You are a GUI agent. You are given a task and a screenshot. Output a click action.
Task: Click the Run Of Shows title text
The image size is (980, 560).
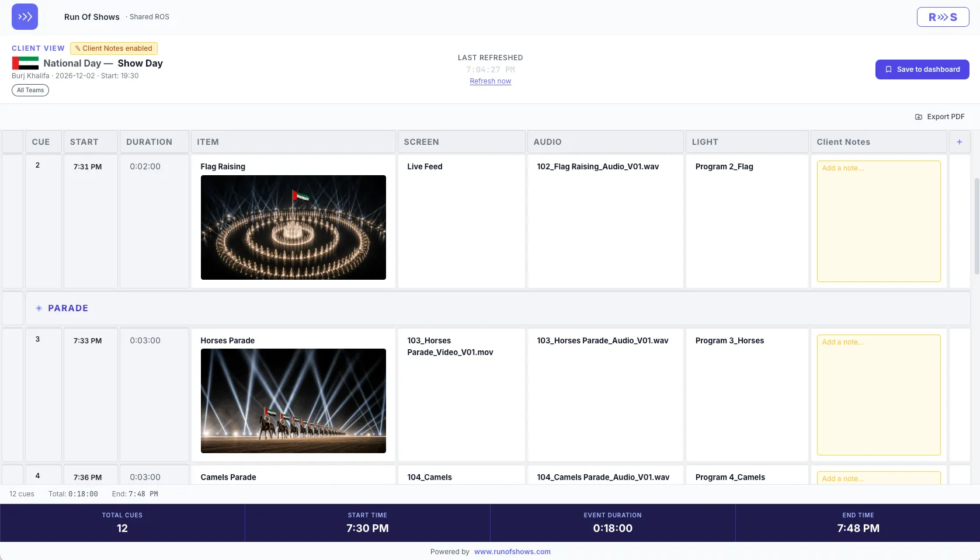coord(92,17)
